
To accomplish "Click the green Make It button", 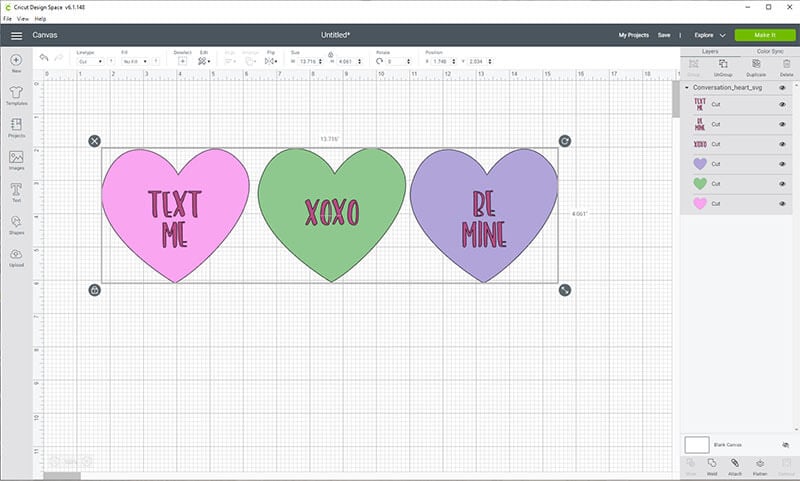I will point(764,35).
